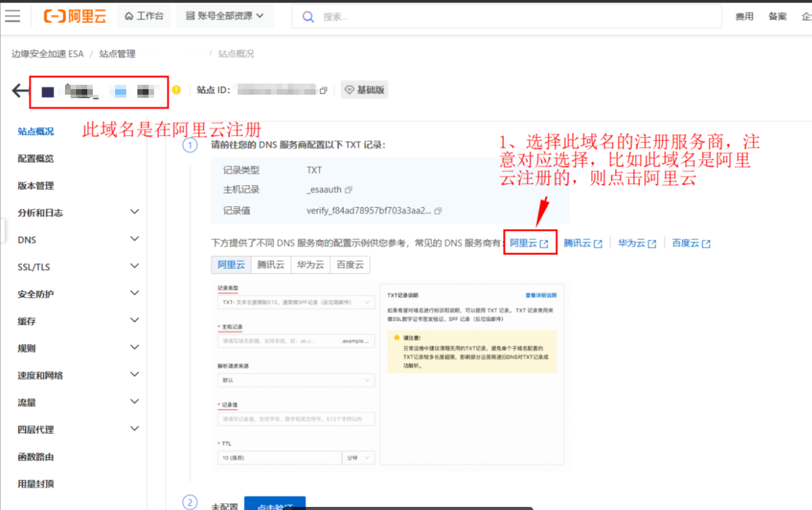Open the 账号全部资源 dropdown

point(225,16)
